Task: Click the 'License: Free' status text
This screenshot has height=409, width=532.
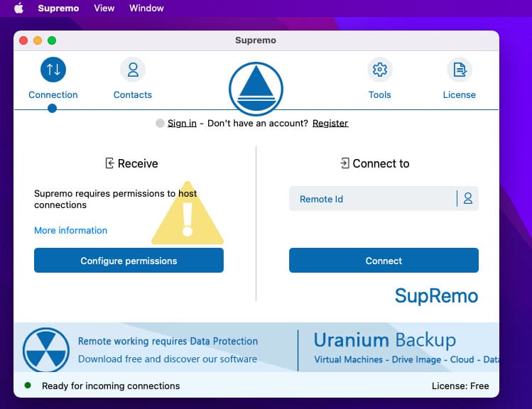Action: pos(460,386)
